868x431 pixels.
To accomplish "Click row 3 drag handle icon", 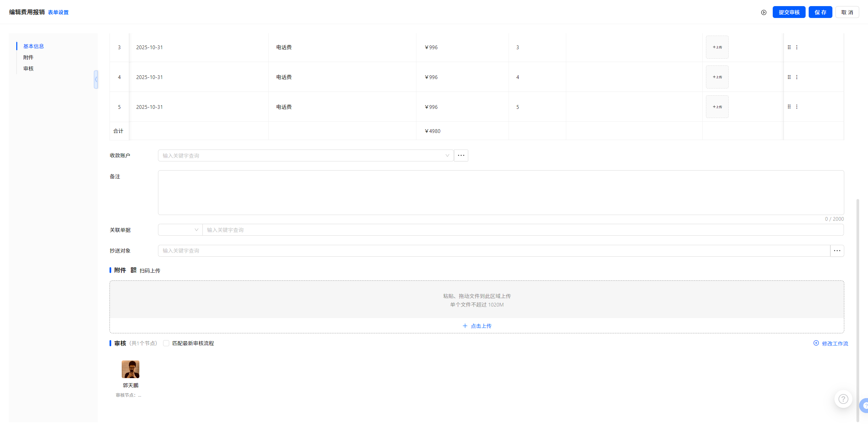I will 789,47.
